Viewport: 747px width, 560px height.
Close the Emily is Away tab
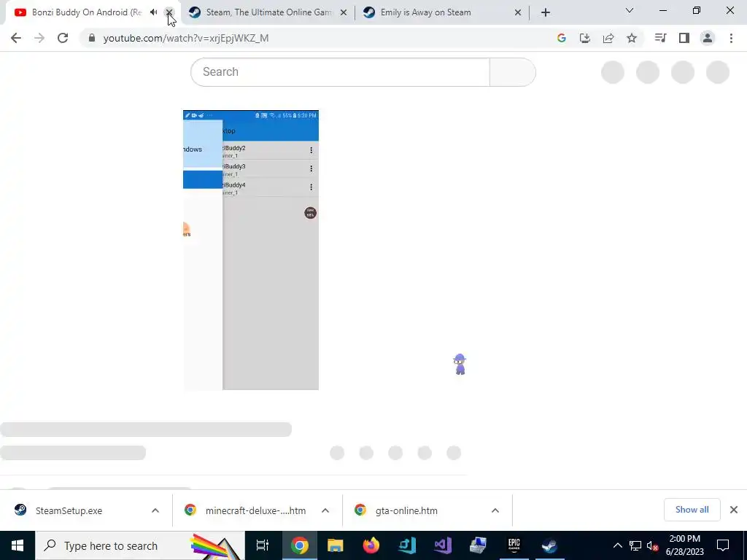[x=518, y=12]
